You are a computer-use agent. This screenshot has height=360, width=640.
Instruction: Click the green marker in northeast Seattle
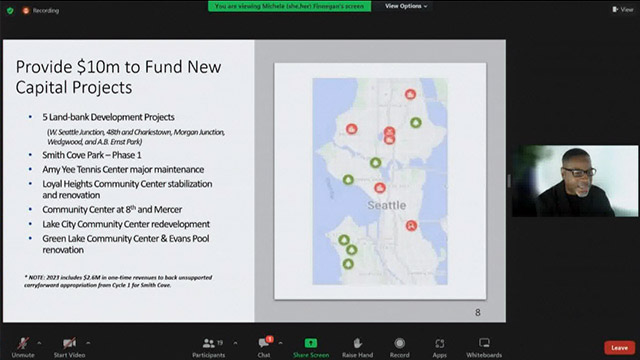tap(416, 122)
